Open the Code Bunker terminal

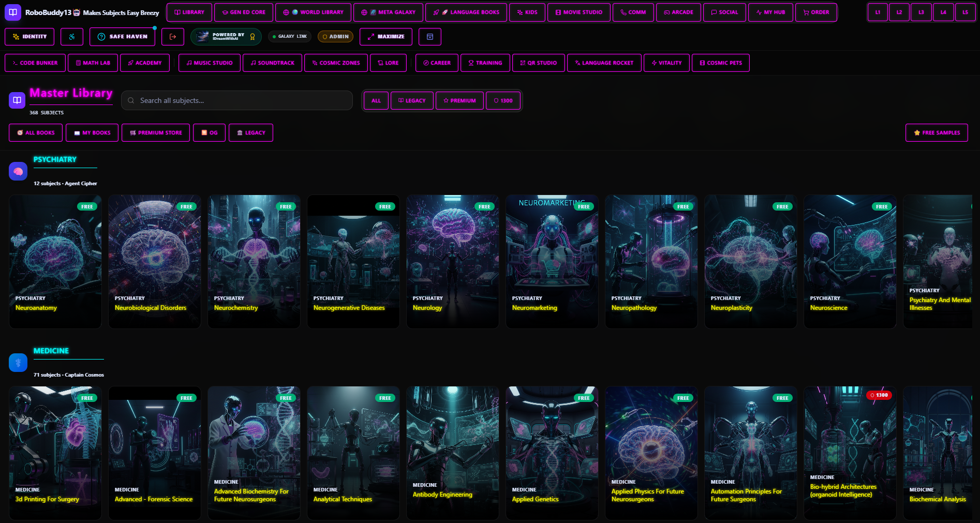(x=35, y=63)
